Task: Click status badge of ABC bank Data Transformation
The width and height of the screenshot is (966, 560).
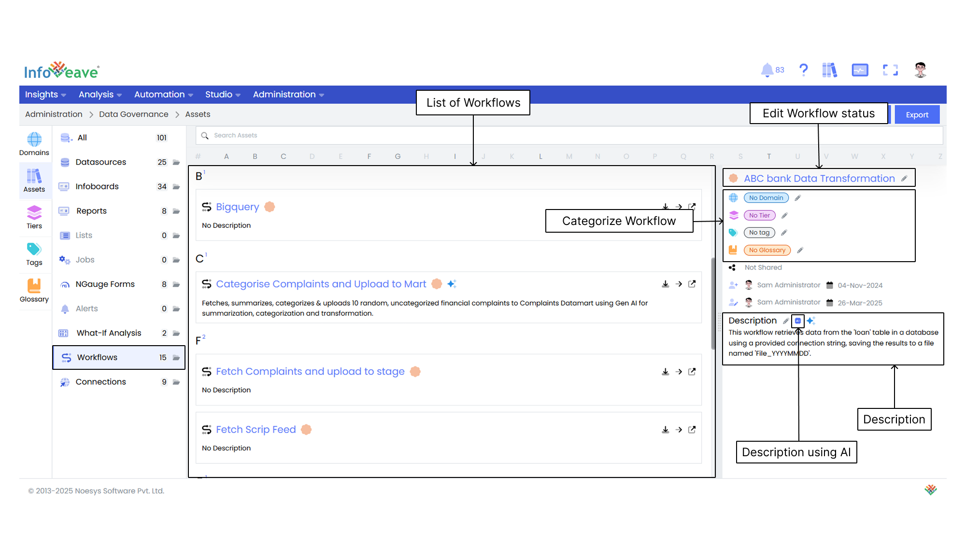Action: pyautogui.click(x=733, y=178)
